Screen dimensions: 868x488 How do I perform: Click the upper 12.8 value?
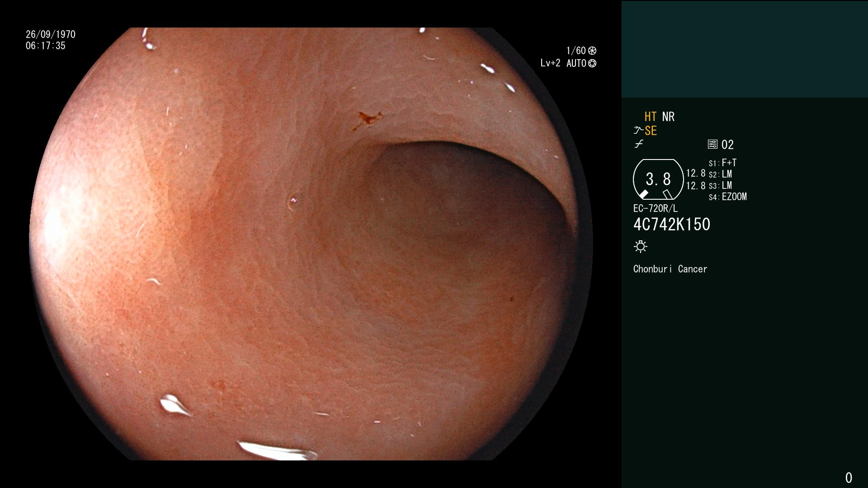[x=696, y=174]
